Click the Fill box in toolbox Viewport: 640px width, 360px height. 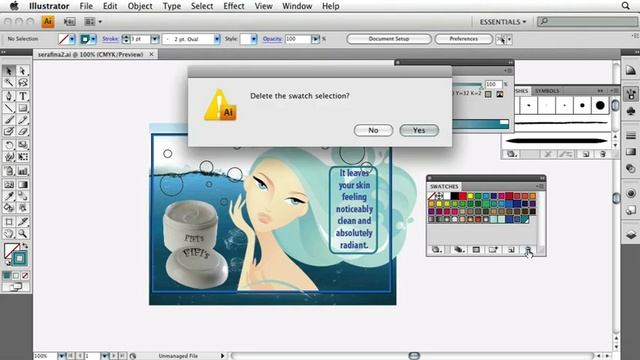point(11,251)
